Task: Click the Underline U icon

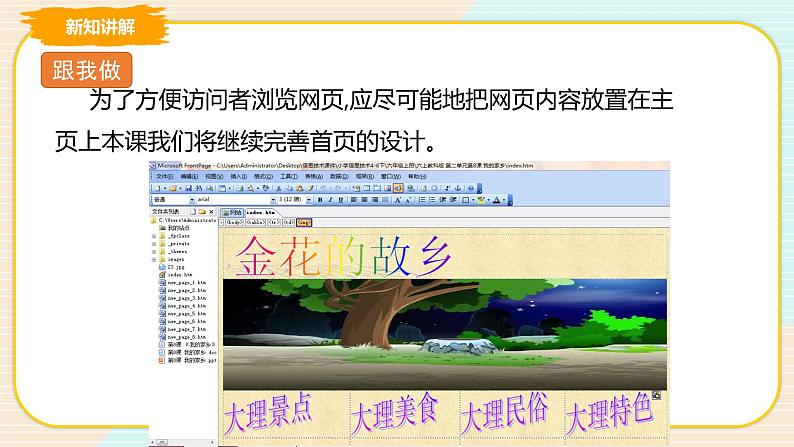Action: point(341,200)
